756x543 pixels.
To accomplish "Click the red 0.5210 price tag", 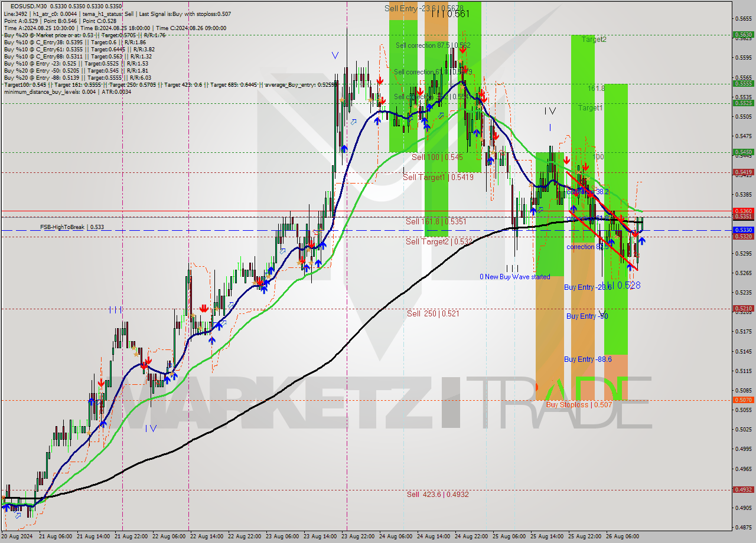I will click(742, 309).
